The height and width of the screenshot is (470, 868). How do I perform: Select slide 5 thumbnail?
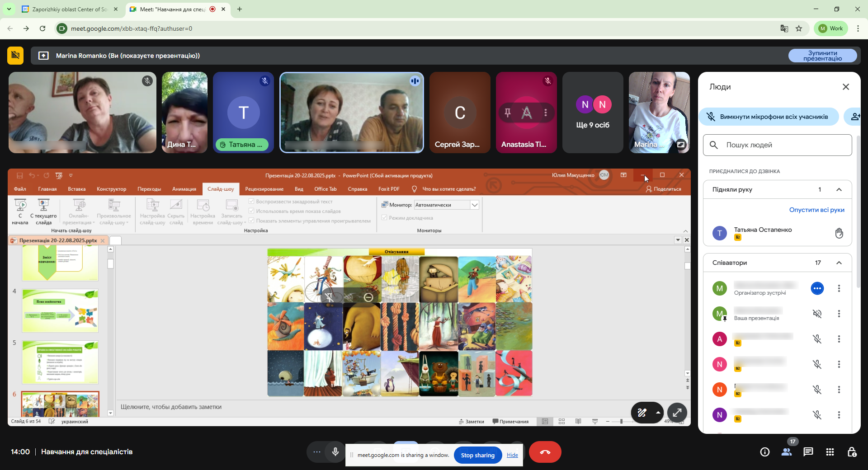coord(60,362)
